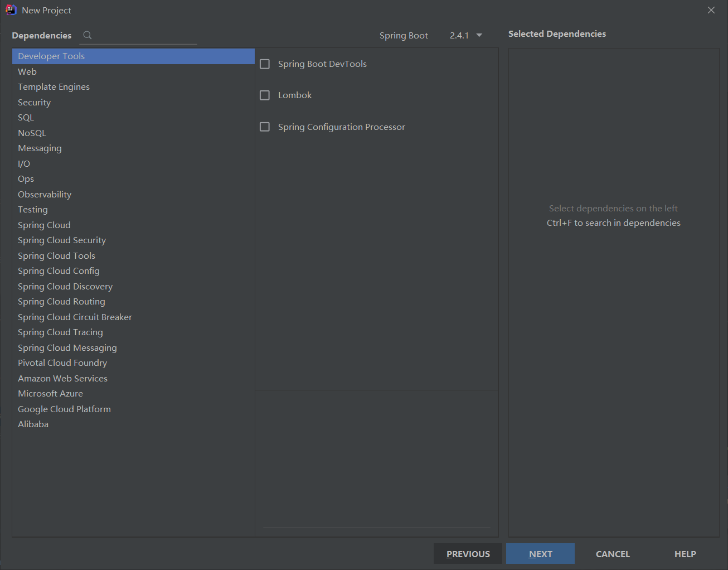Click the 'Spring Boot' version label
This screenshot has height=570, width=728.
(x=404, y=36)
